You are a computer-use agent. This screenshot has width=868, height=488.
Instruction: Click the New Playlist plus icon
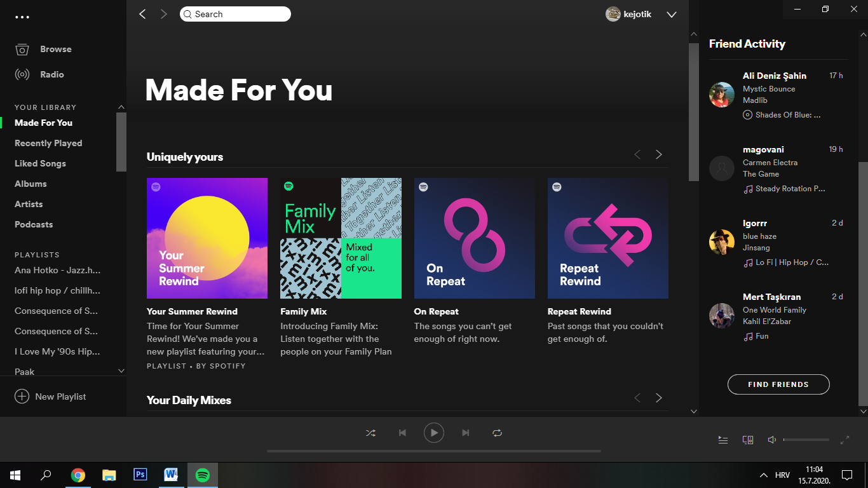(x=22, y=396)
